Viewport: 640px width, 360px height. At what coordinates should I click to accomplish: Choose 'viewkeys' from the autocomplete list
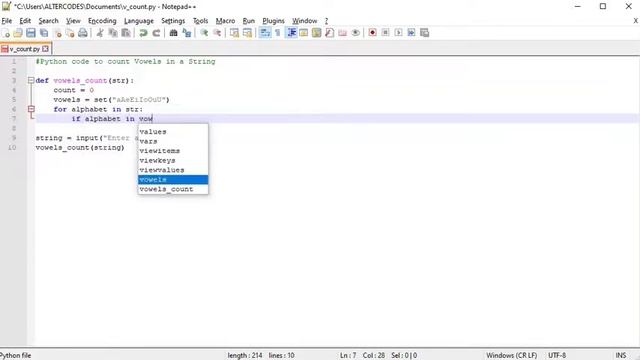pos(173,160)
